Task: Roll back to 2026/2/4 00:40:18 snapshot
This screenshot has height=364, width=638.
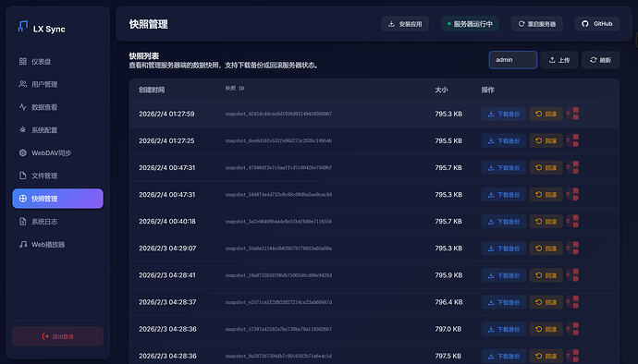Action: (546, 222)
